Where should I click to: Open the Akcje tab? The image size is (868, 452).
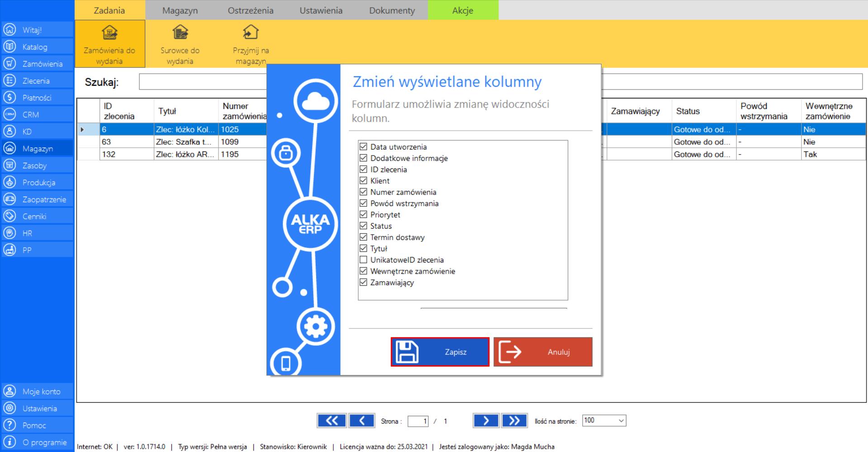pyautogui.click(x=463, y=10)
